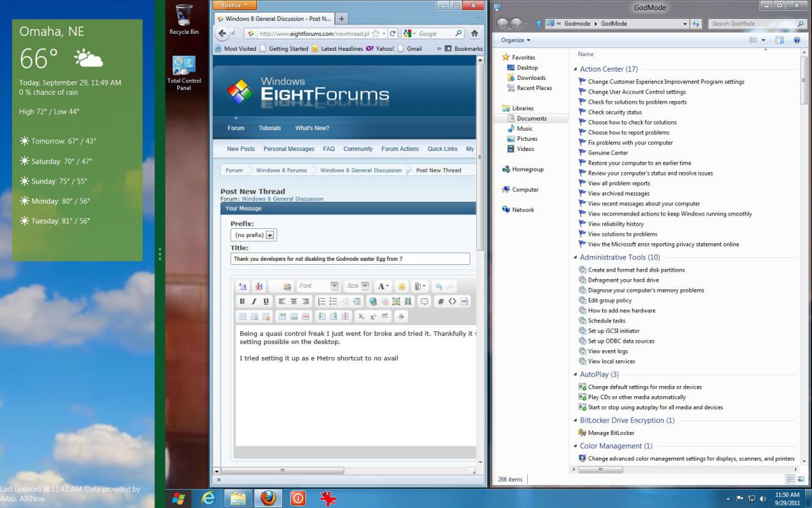Select the Recycle Bin desktop icon
Viewport: 812px width, 508px height.
(184, 20)
